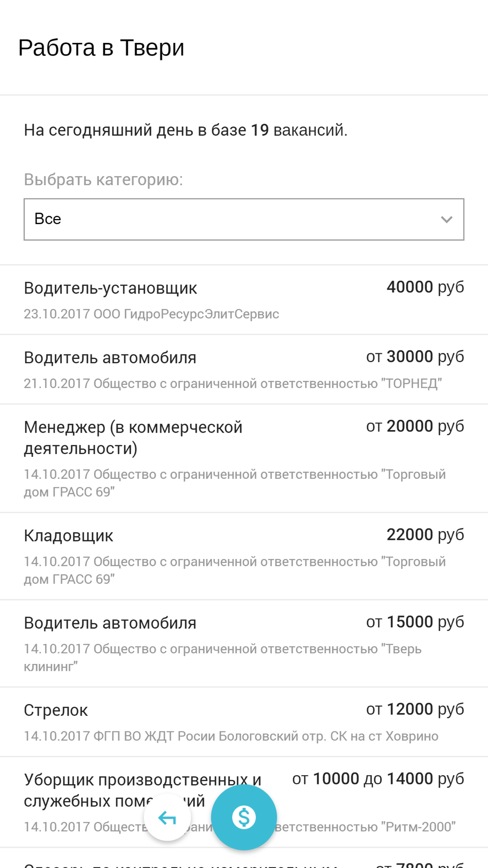The width and height of the screenshot is (488, 868).
Task: Open Водитель автомобиля at Тверь клининг
Action: (244, 644)
